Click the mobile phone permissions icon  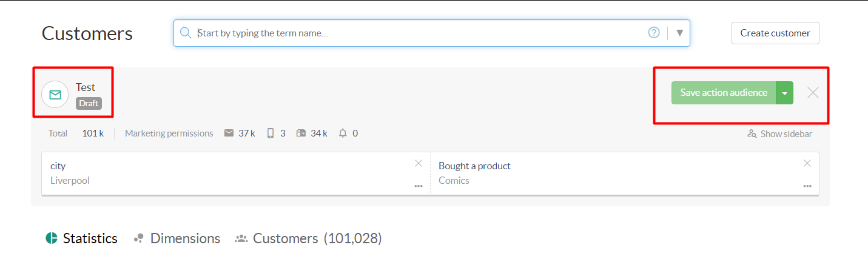coord(271,133)
